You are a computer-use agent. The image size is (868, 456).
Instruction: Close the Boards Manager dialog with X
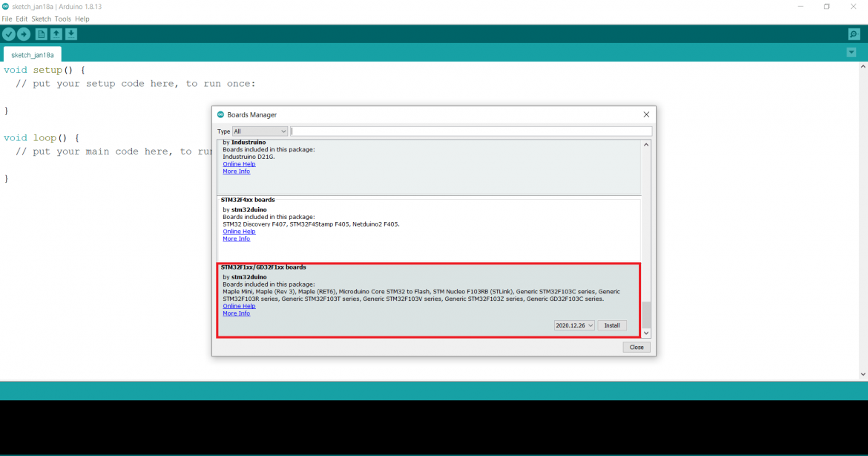[646, 114]
